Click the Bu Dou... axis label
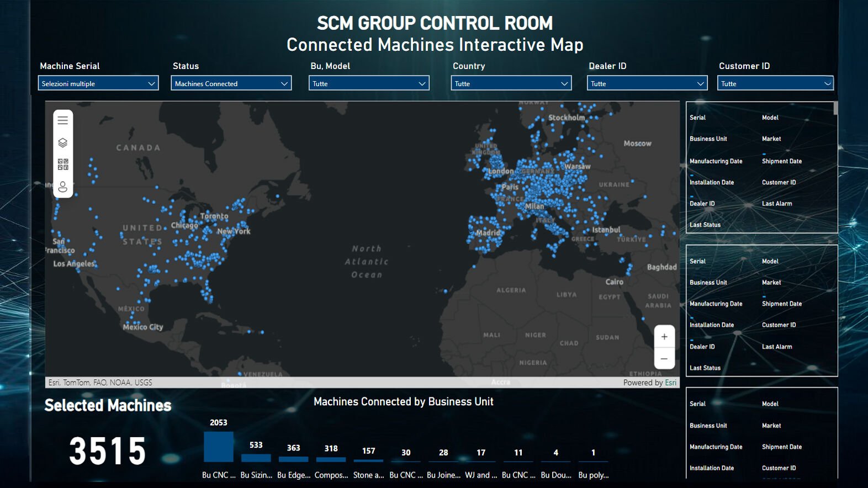 click(x=556, y=475)
